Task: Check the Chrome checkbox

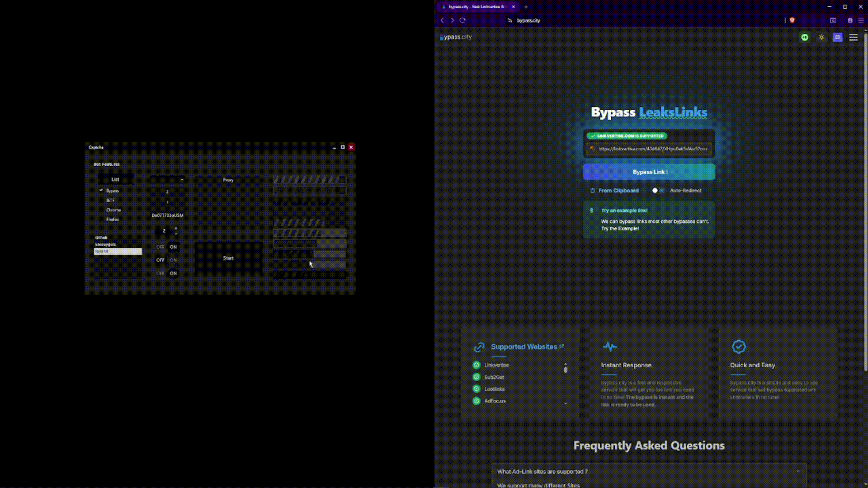Action: point(101,210)
